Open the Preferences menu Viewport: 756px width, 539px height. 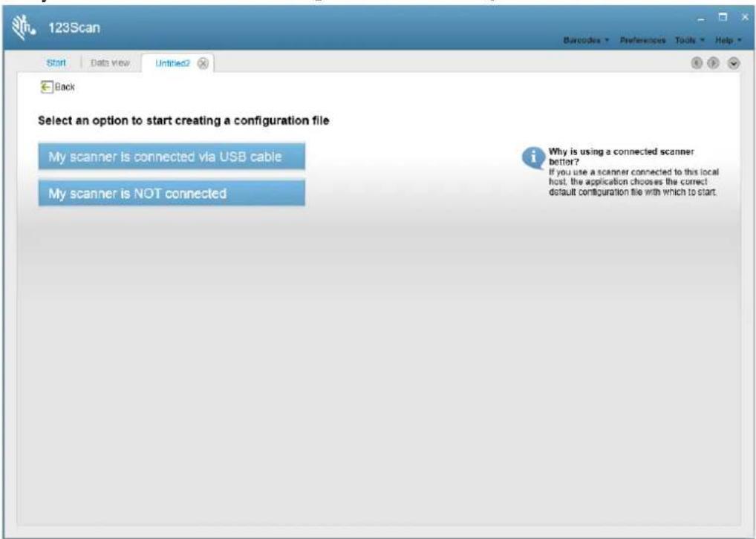[x=642, y=40]
